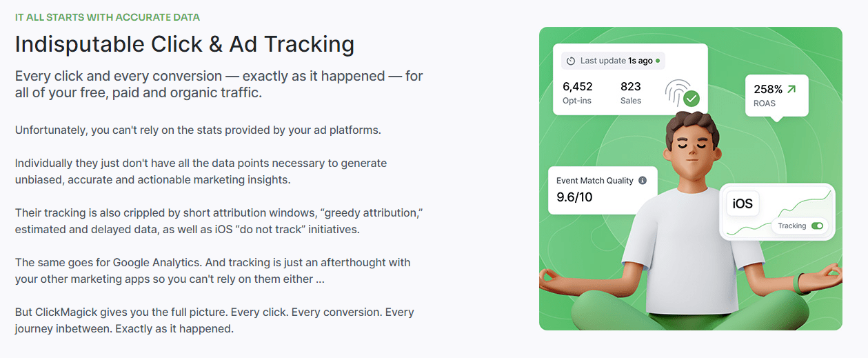Click the ROAS upward arrow icon
This screenshot has height=358, width=868.
791,89
